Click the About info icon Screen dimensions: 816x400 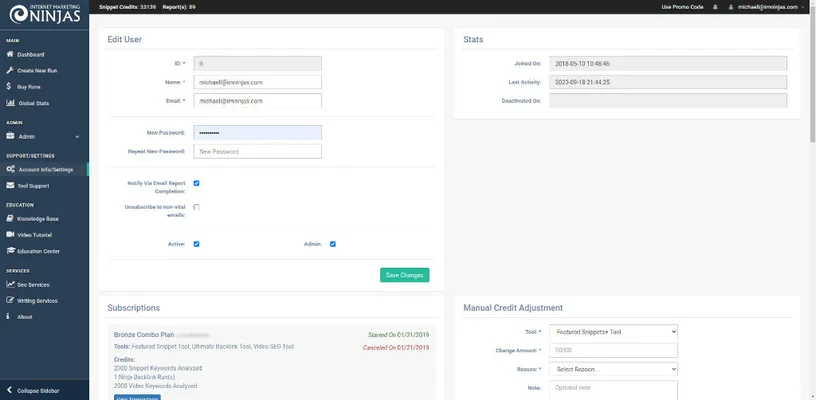10,316
